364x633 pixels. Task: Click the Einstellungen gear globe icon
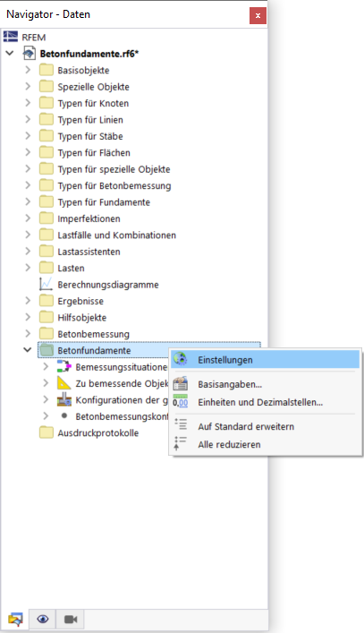pyautogui.click(x=180, y=359)
